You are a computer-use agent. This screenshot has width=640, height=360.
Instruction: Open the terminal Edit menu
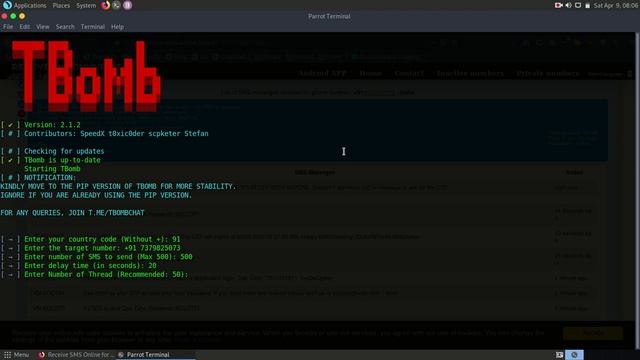tap(24, 27)
